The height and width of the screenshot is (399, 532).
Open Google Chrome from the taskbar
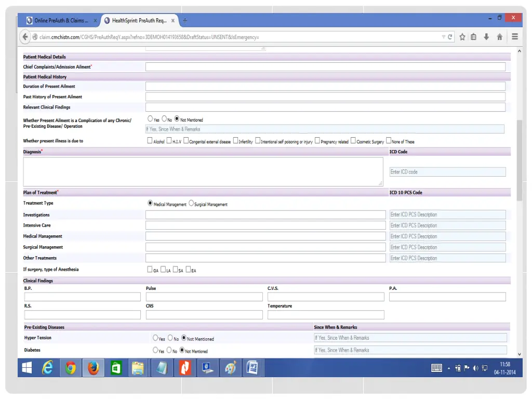point(71,368)
